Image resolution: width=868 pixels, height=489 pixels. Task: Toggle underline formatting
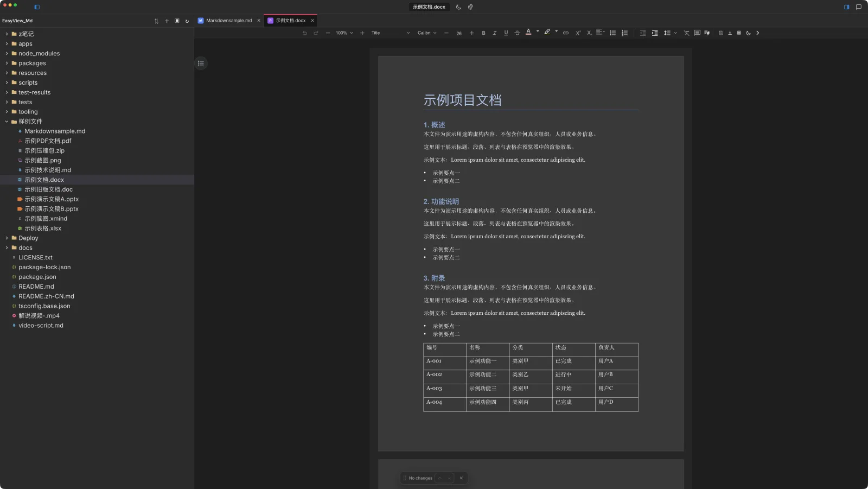click(506, 33)
